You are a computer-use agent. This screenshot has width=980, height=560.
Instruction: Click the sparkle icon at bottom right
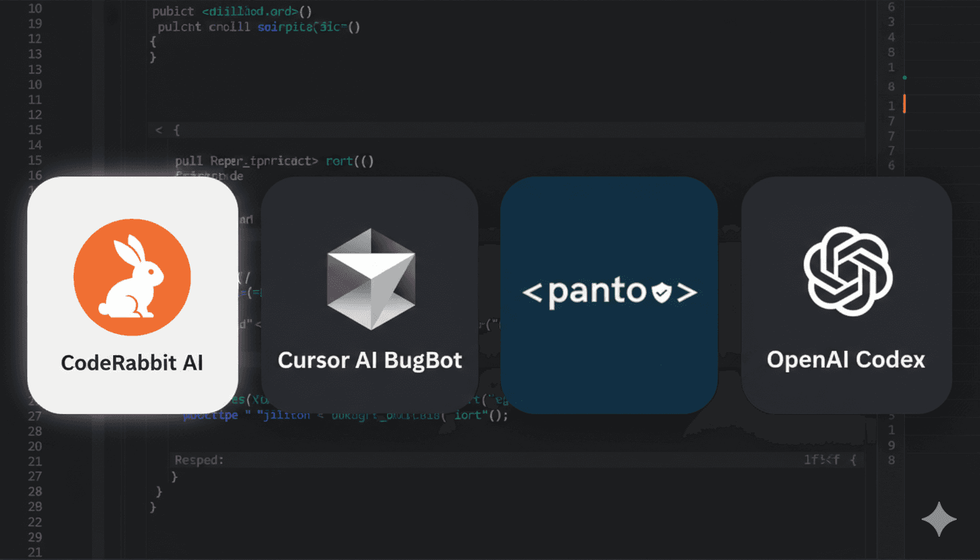939,519
